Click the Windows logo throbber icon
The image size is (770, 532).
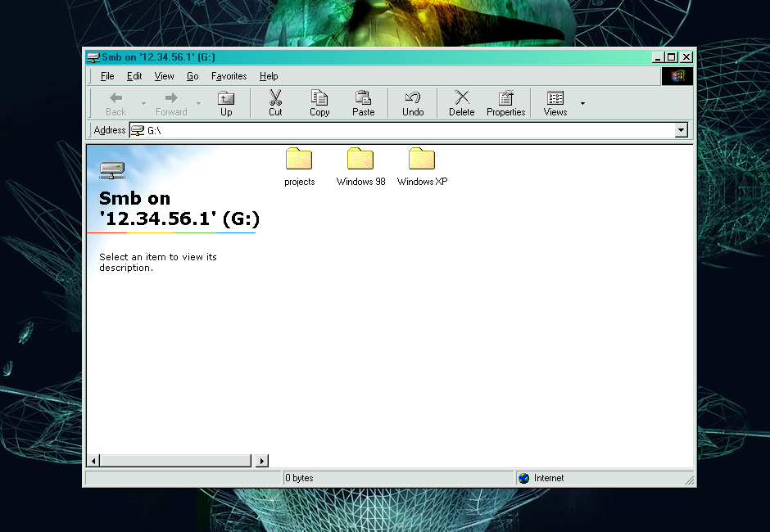click(677, 76)
